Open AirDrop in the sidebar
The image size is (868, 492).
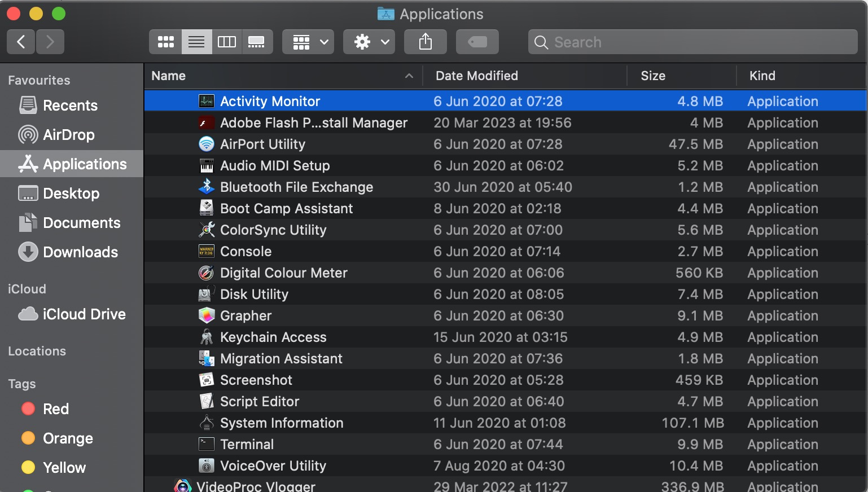(x=72, y=135)
